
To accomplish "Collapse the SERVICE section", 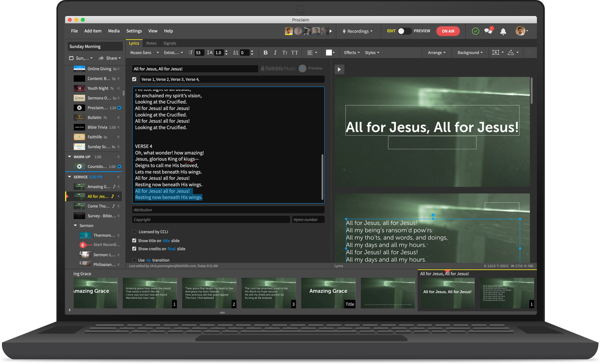I will pyautogui.click(x=70, y=177).
